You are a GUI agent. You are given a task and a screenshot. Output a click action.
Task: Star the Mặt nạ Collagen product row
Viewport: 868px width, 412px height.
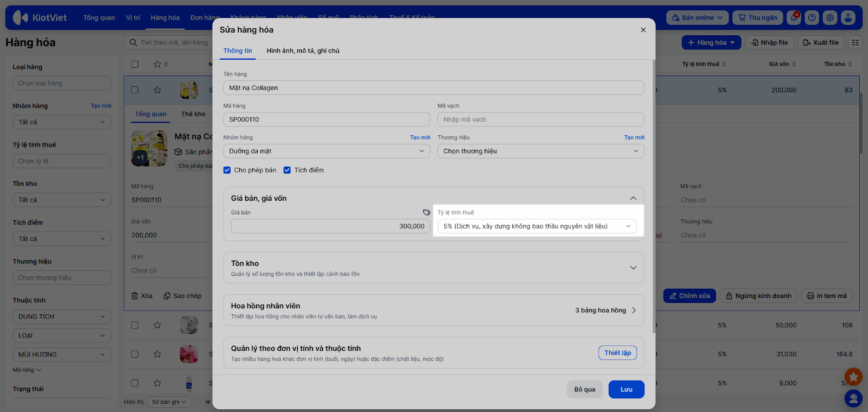tap(157, 90)
